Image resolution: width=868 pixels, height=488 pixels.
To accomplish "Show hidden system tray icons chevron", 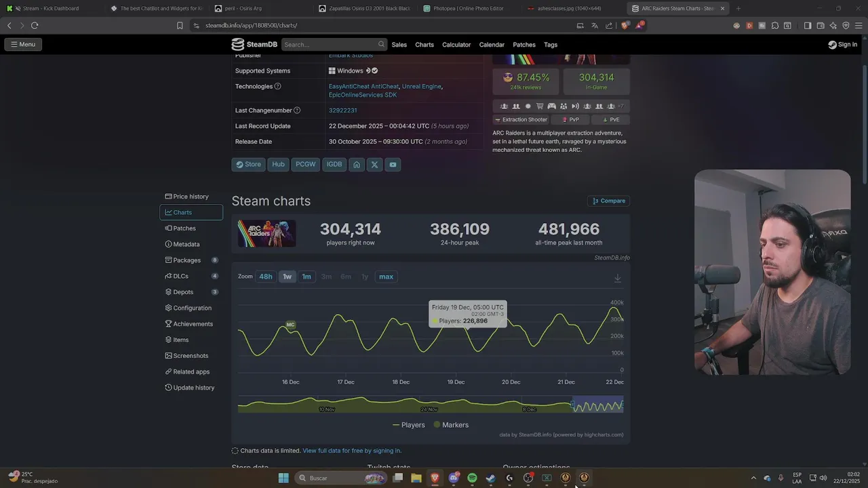I will (x=753, y=478).
